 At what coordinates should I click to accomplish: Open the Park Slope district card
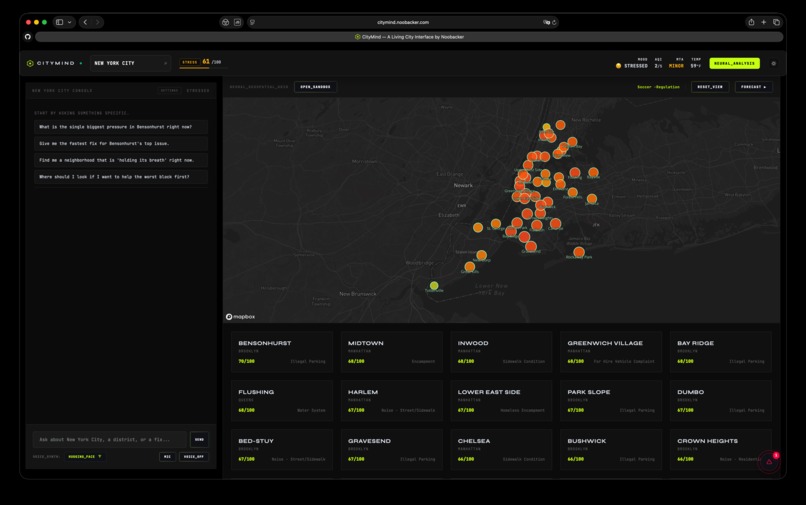click(611, 401)
